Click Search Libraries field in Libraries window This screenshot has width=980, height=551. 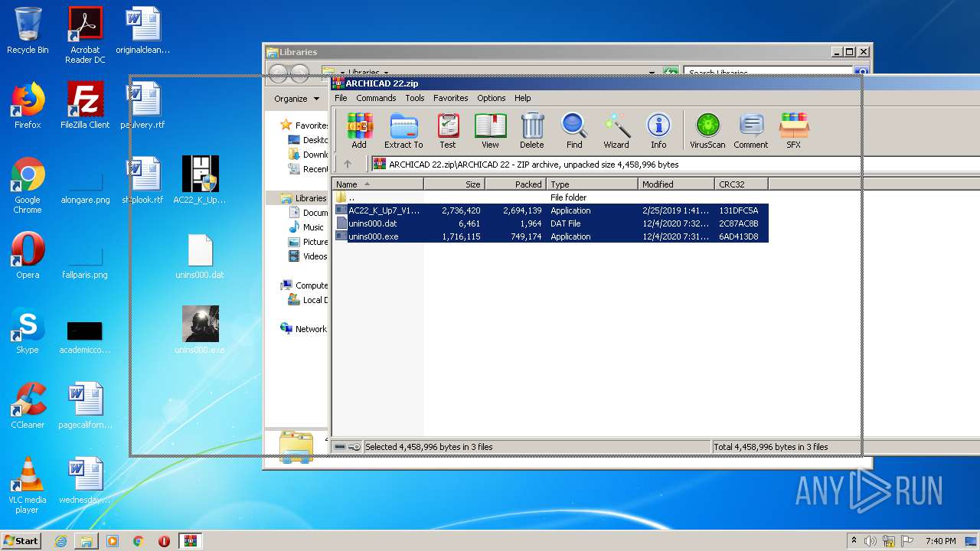[769, 73]
